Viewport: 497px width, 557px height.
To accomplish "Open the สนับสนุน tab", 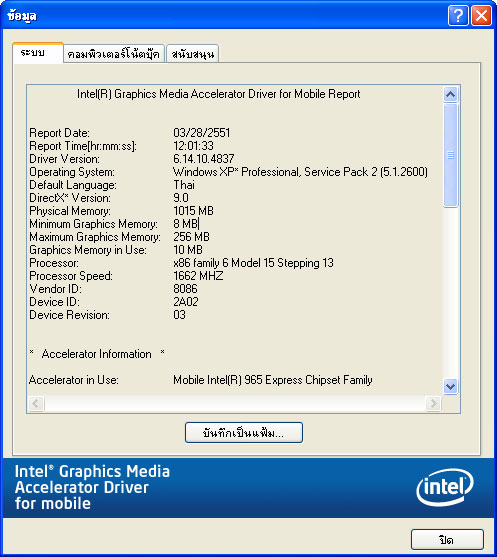I will (193, 54).
